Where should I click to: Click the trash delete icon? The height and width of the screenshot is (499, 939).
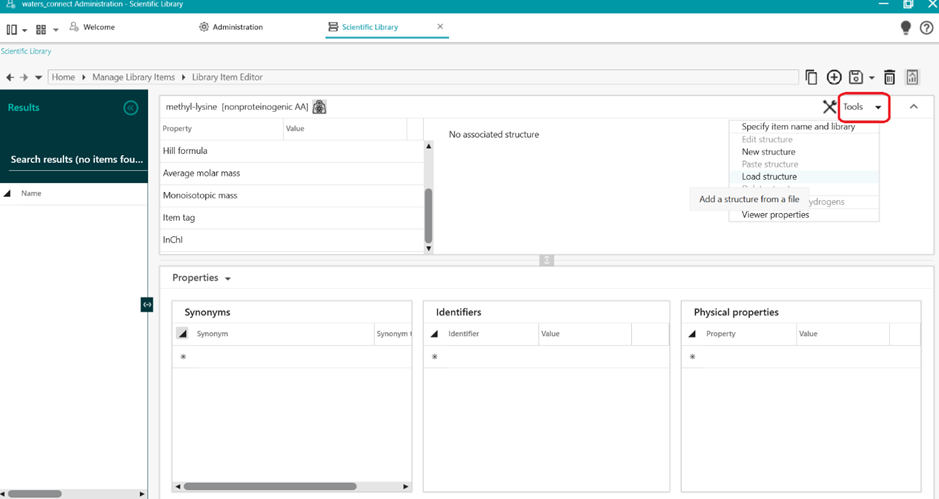(889, 77)
